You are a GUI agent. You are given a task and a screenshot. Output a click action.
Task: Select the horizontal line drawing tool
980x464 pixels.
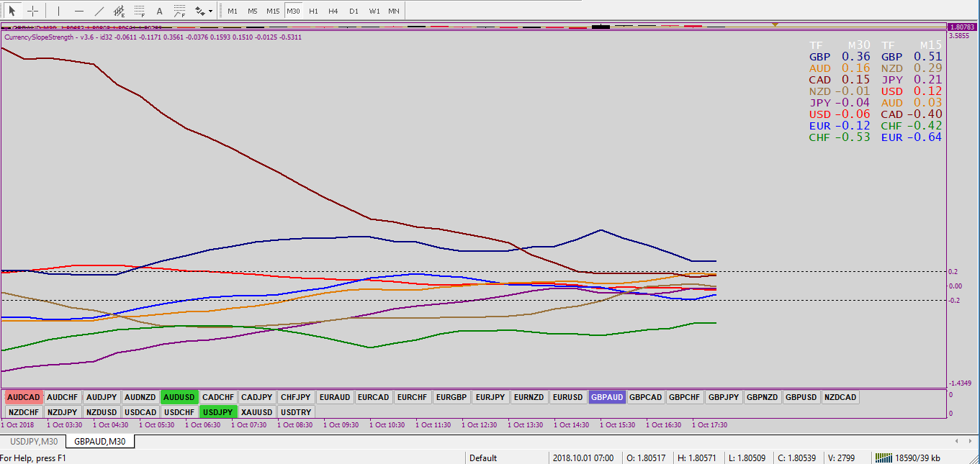point(79,11)
